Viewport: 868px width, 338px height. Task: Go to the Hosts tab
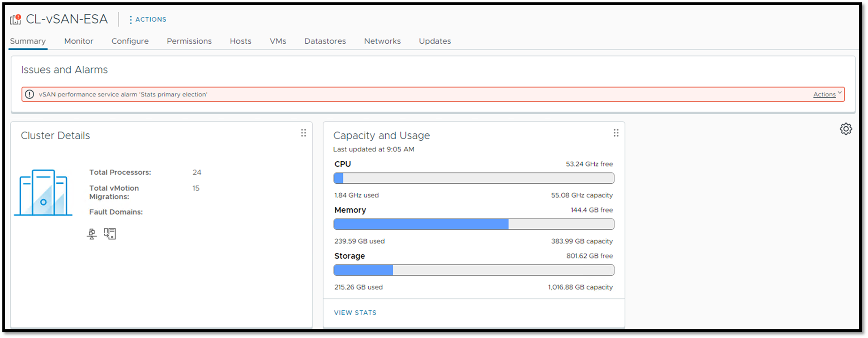[240, 41]
